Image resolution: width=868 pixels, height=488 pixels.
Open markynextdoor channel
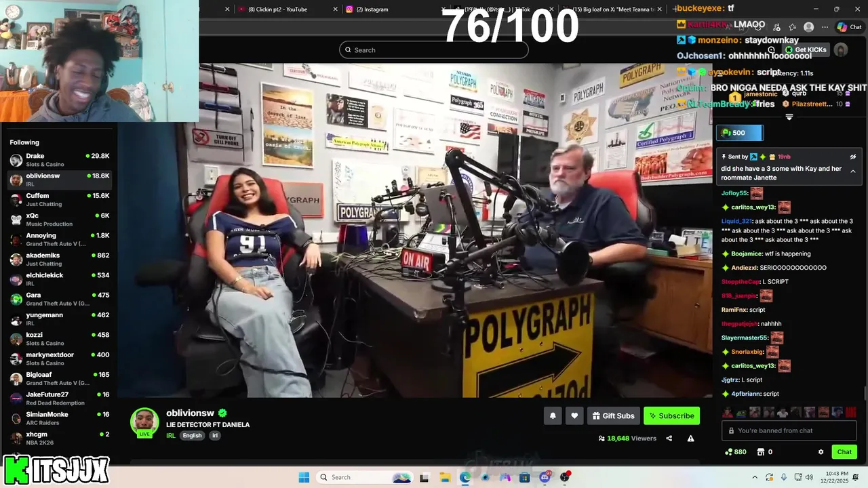(x=60, y=359)
